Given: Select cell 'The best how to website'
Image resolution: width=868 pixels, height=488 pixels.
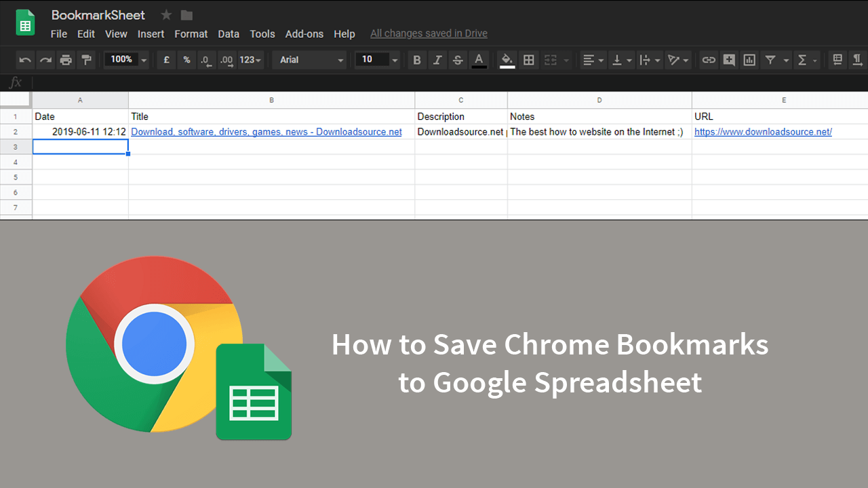Looking at the screenshot, I should click(x=599, y=131).
